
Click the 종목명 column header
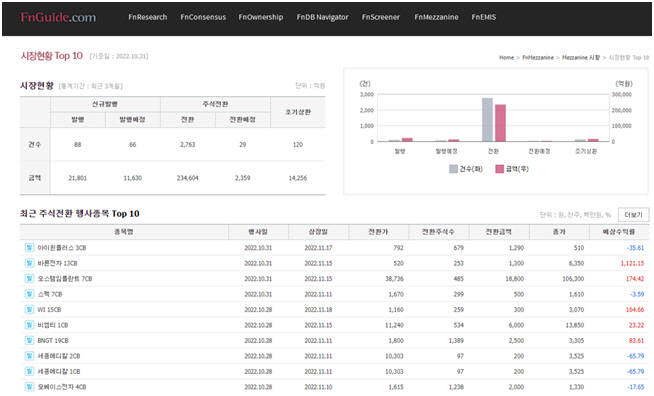[124, 232]
